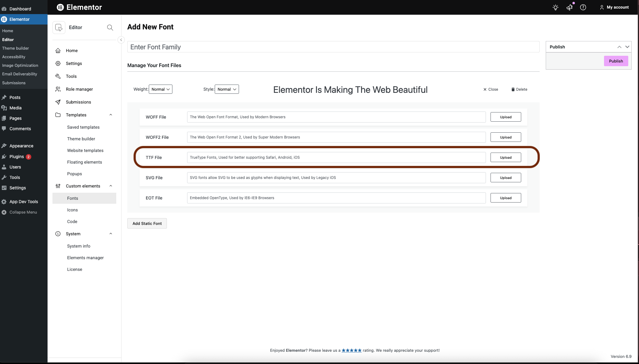Screen dimensions: 639x364
Task: Click the Enter Font Family field
Action: coord(333,47)
